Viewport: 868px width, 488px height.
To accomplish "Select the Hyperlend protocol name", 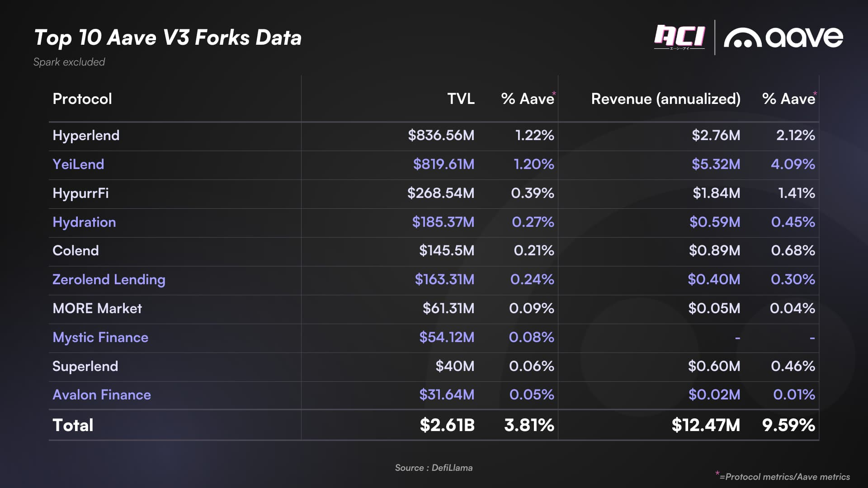I will (x=86, y=136).
